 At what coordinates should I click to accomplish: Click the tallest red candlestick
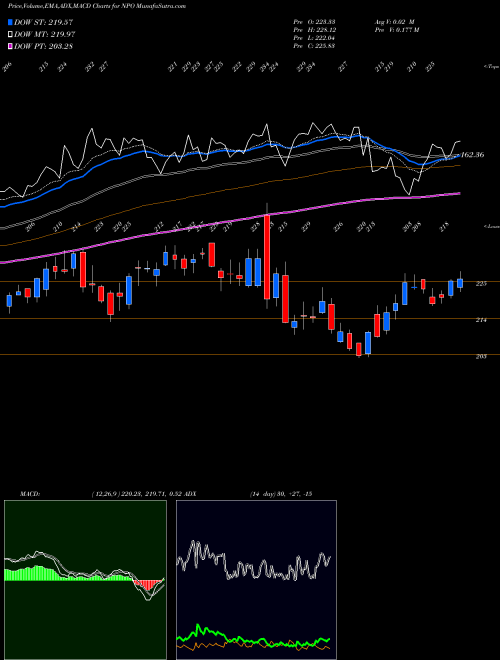(267, 257)
